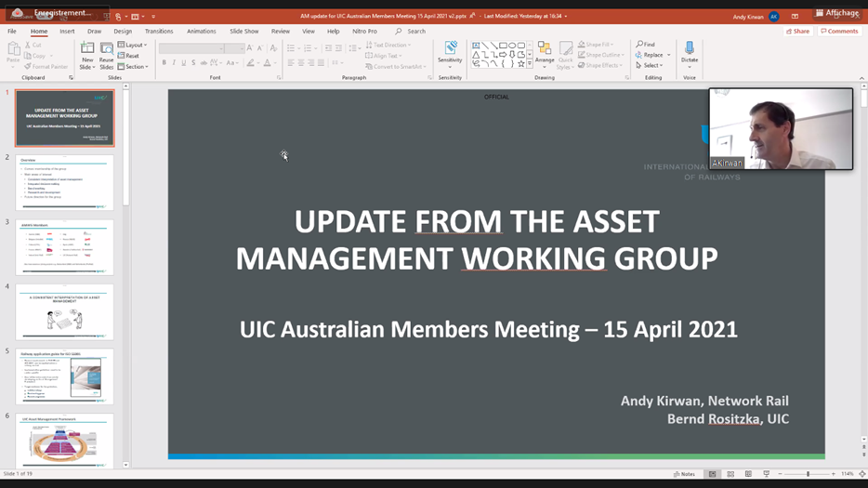Expand the shapes gallery More arrow

click(x=530, y=64)
